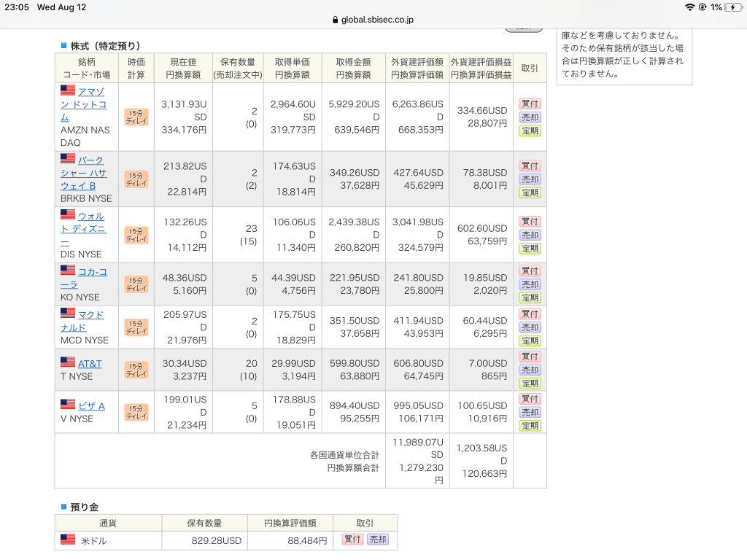
Task: Click 売却 button in AT&T row
Action: [530, 370]
